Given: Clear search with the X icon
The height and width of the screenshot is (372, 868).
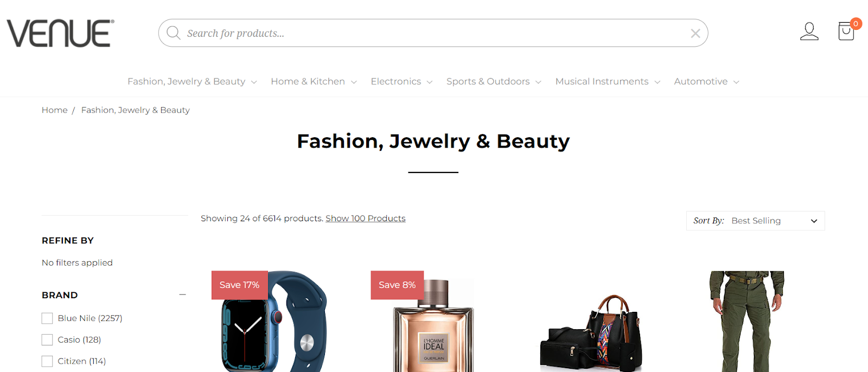Looking at the screenshot, I should [x=695, y=34].
